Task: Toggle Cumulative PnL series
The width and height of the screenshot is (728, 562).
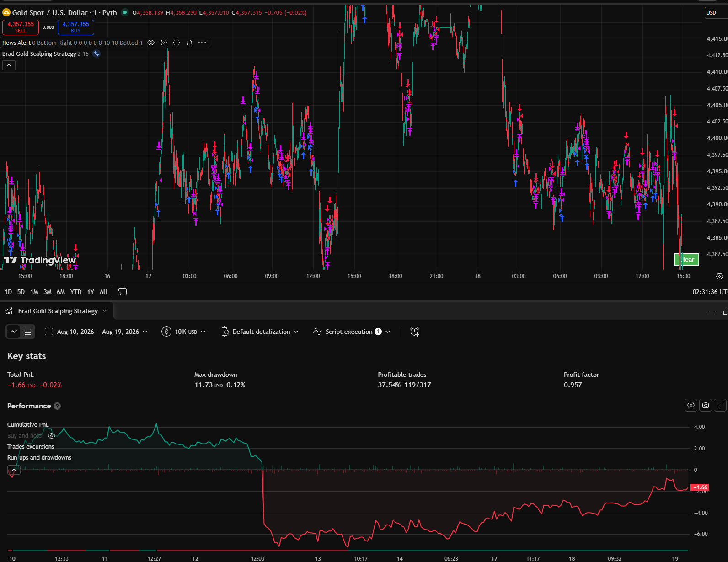Action: (28, 425)
